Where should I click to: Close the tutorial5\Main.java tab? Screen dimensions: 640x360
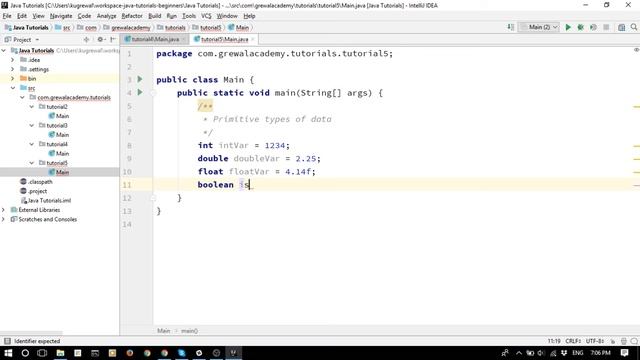(253, 39)
